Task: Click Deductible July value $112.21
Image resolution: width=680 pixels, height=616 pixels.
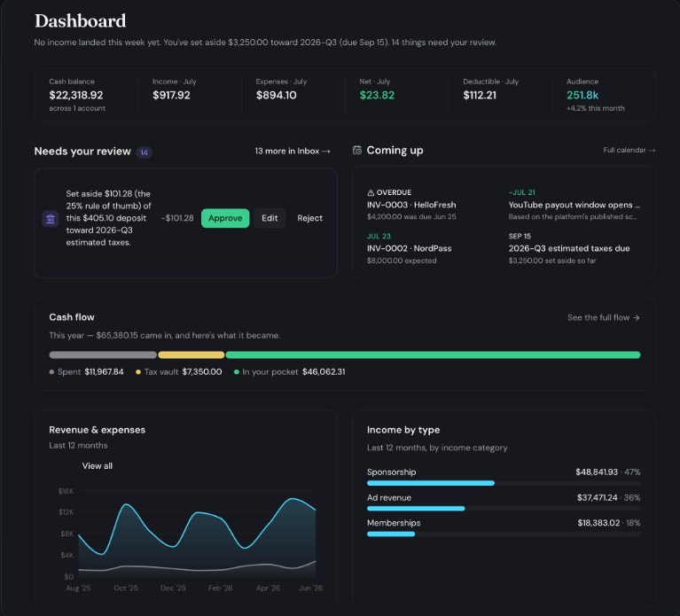Action: [x=480, y=95]
